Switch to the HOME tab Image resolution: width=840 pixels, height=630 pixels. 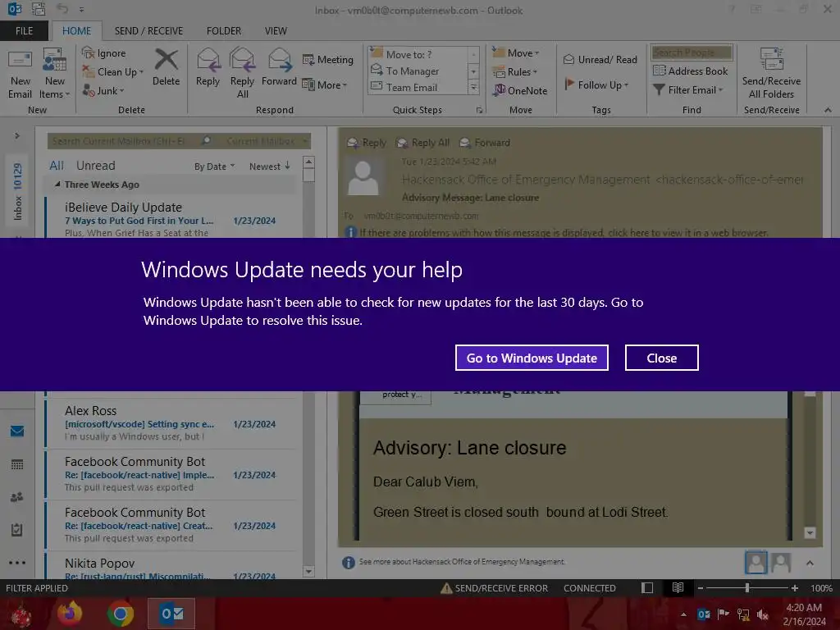tap(76, 31)
